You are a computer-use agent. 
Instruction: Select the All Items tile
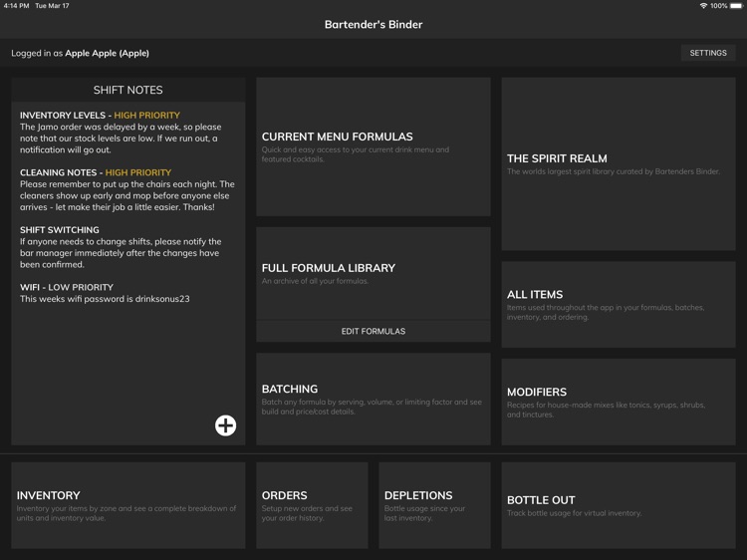[x=619, y=304]
